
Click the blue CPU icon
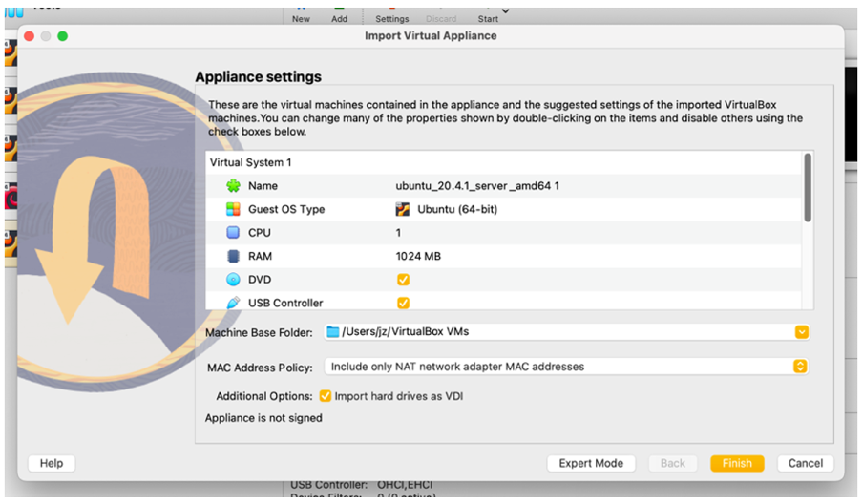tap(233, 233)
